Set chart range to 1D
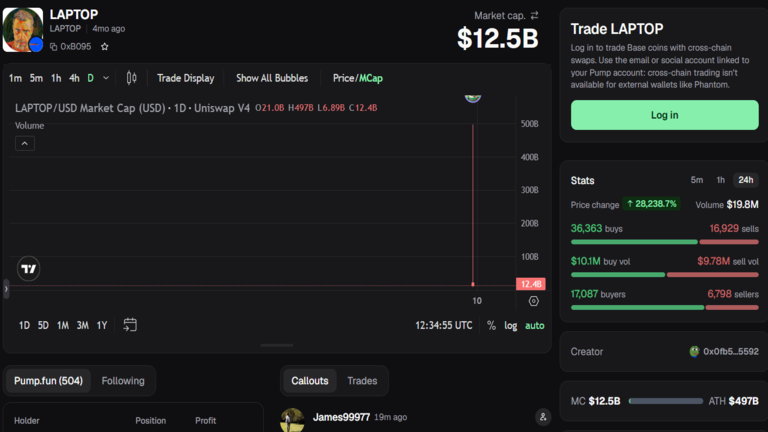The image size is (768, 432). pyautogui.click(x=24, y=325)
